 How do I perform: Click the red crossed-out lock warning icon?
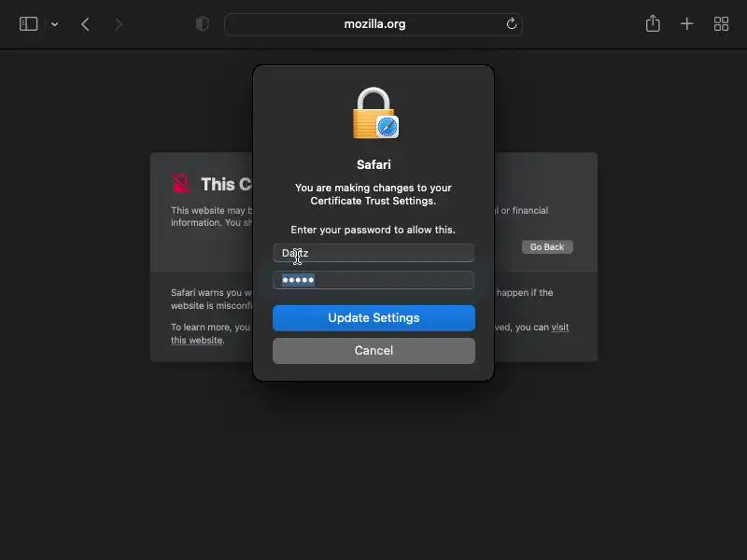click(181, 184)
